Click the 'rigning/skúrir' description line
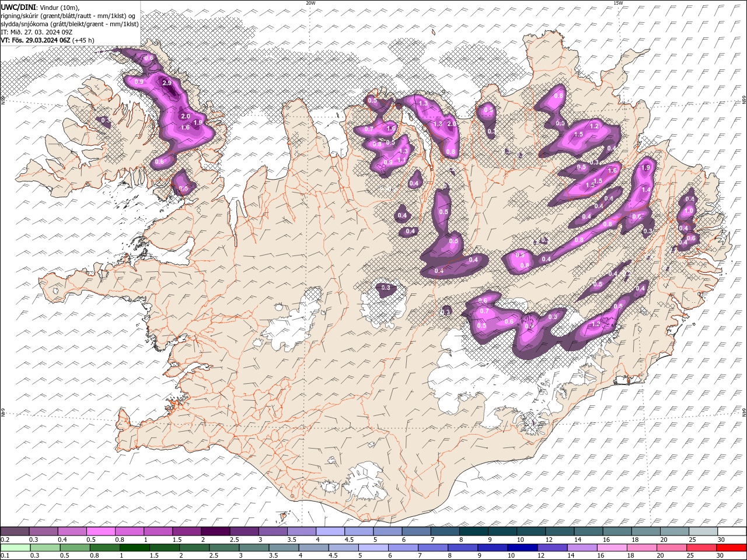747x560 pixels. pyautogui.click(x=69, y=15)
